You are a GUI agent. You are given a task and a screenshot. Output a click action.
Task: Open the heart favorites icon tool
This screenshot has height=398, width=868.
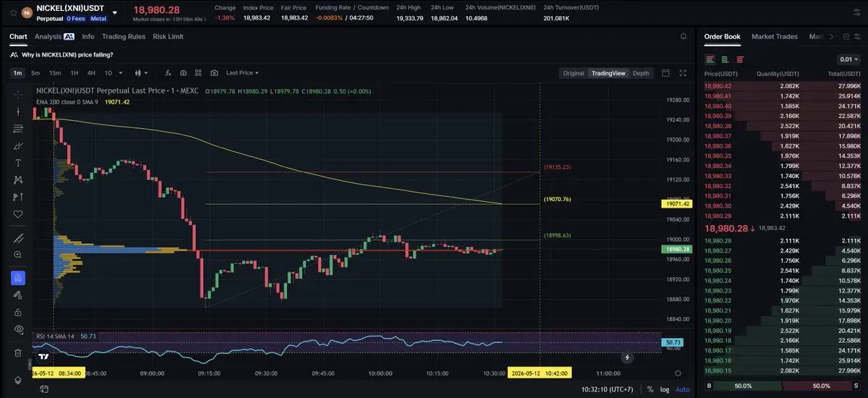click(18, 214)
